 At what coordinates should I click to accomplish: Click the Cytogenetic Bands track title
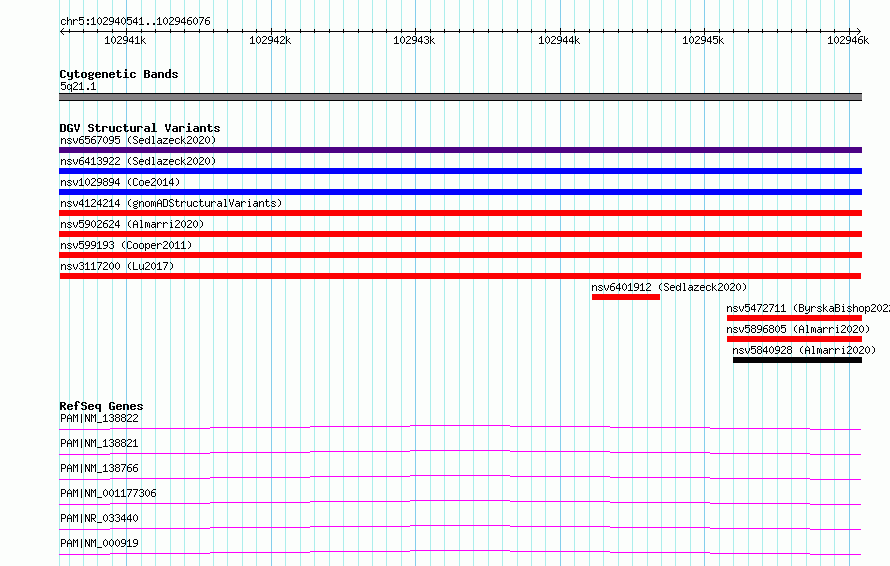coord(119,74)
